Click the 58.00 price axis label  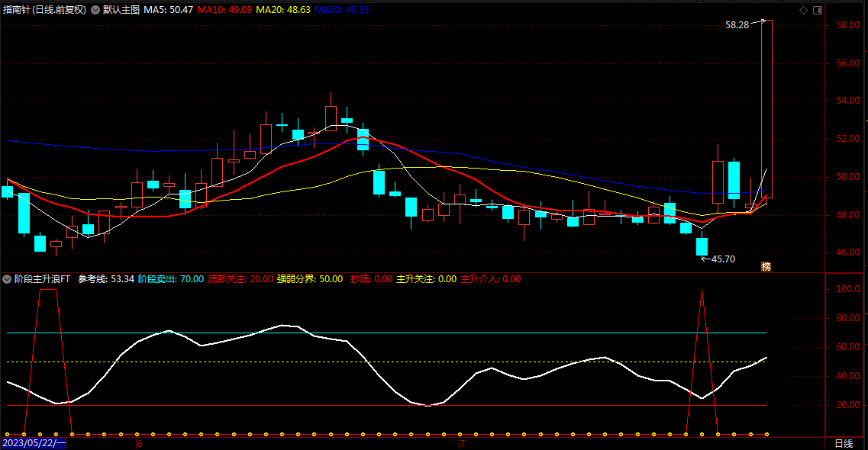(848, 25)
